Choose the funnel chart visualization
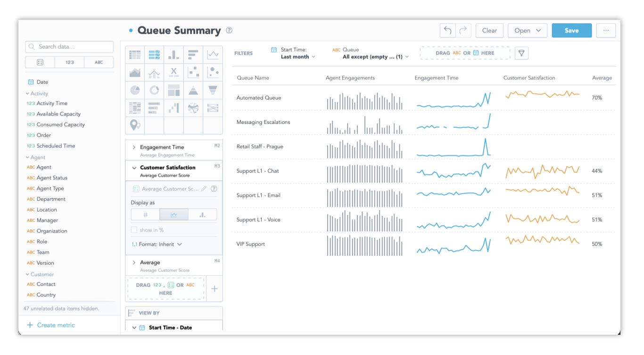The height and width of the screenshot is (355, 644). click(x=213, y=90)
